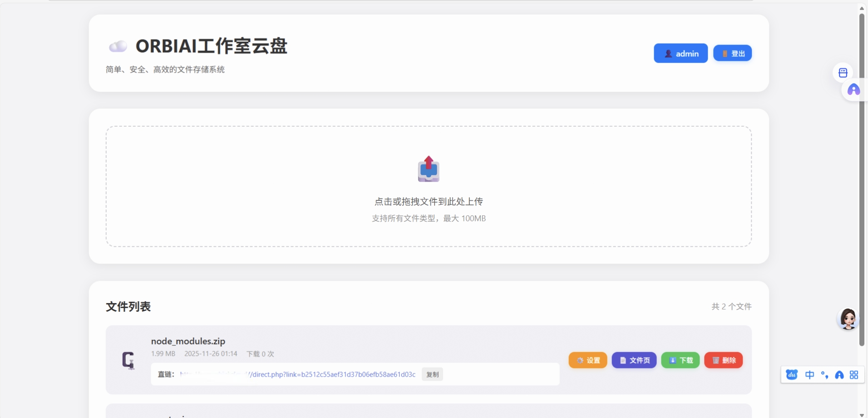Toggle full-width 'A' mode on input toolbar

pos(839,374)
